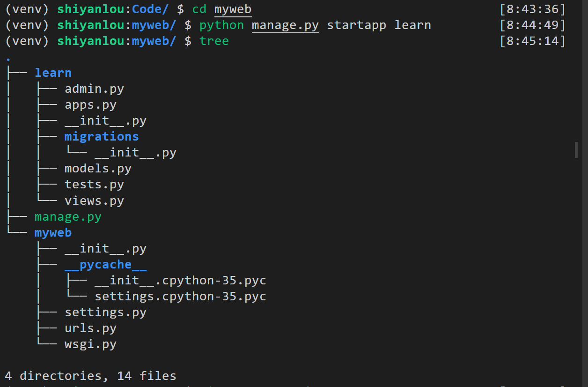
Task: Click green manage.py tree entry
Action: click(68, 216)
